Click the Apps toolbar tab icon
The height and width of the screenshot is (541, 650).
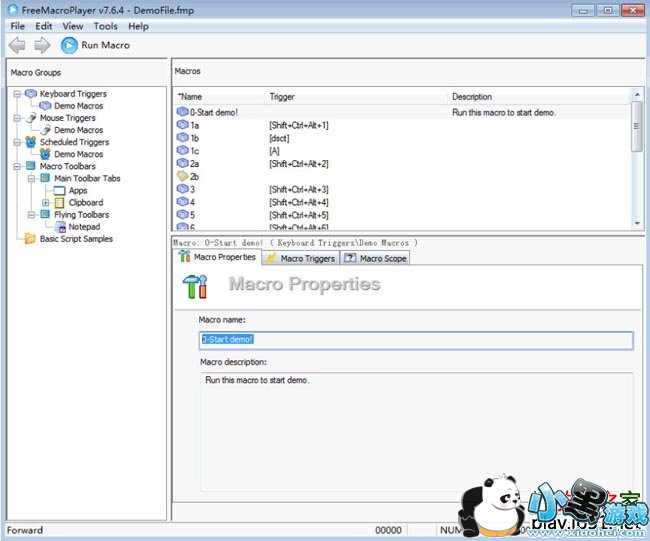[x=57, y=190]
